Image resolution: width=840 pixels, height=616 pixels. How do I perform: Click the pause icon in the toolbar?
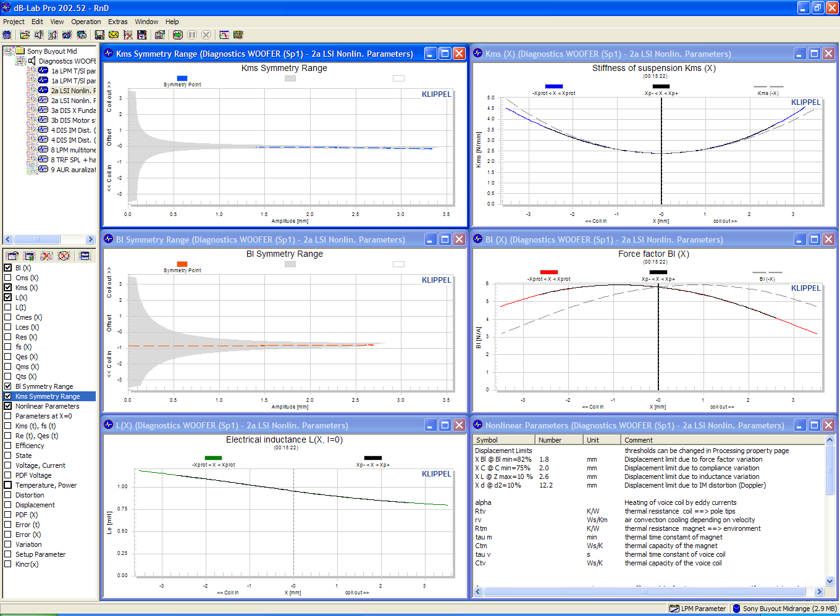tap(192, 35)
